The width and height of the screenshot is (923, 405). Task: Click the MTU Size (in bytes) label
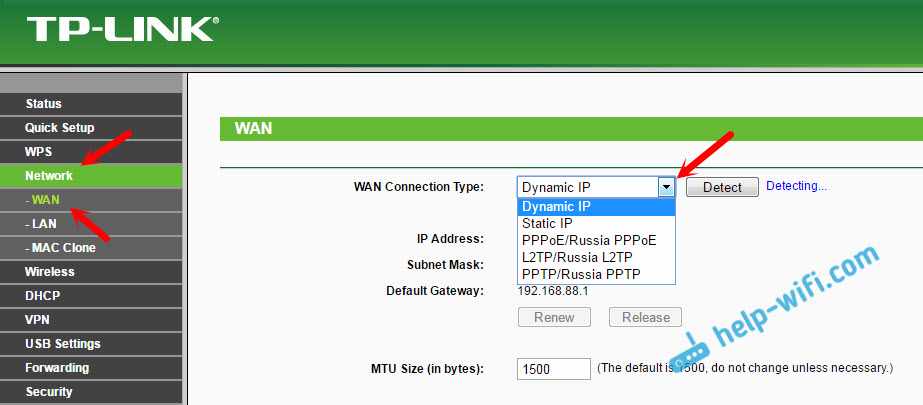coord(427,370)
